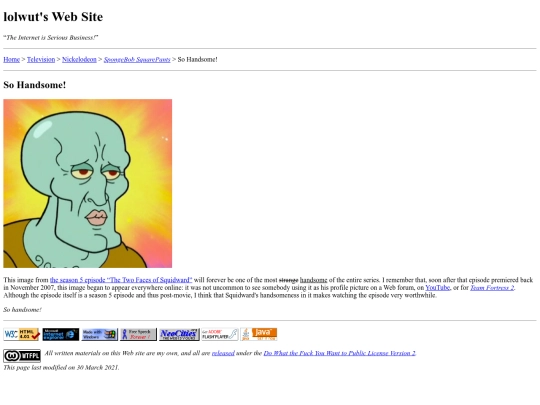Click the WTFPL license logo
Image resolution: width=540 pixels, height=405 pixels.
tap(22, 356)
